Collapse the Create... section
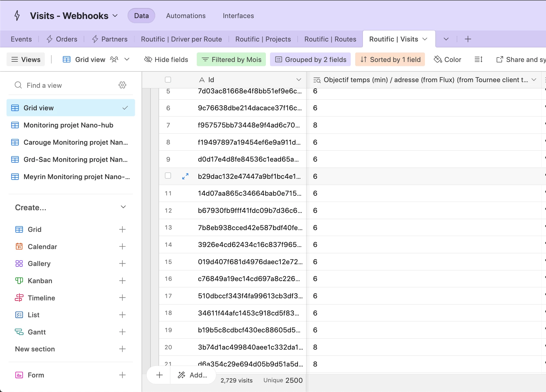The height and width of the screenshot is (392, 546). click(123, 207)
